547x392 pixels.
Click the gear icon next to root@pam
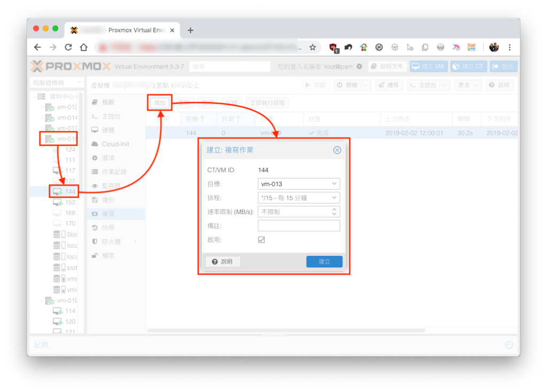tap(360, 66)
